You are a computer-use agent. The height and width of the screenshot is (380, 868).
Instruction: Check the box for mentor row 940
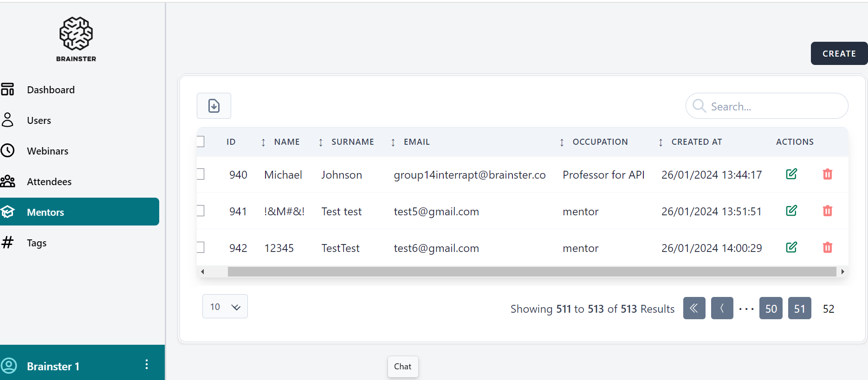pyautogui.click(x=201, y=174)
